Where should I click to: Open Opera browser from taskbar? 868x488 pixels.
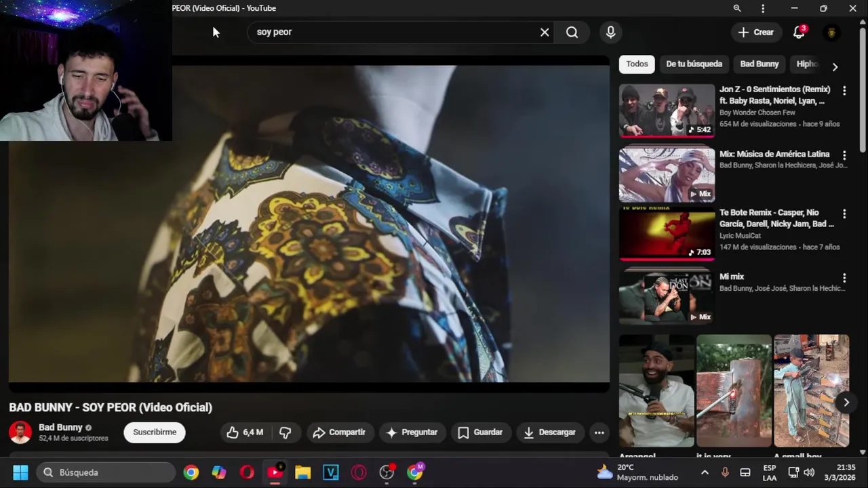(247, 472)
